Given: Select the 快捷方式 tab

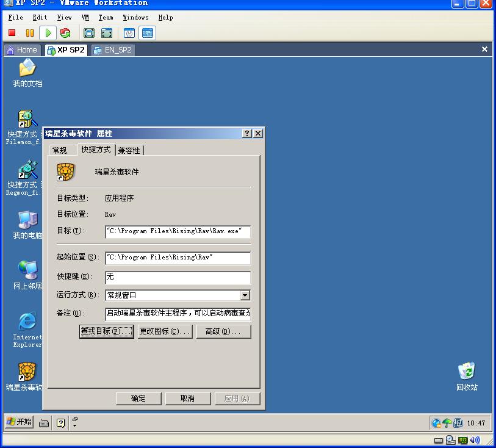Looking at the screenshot, I should click(x=96, y=150).
